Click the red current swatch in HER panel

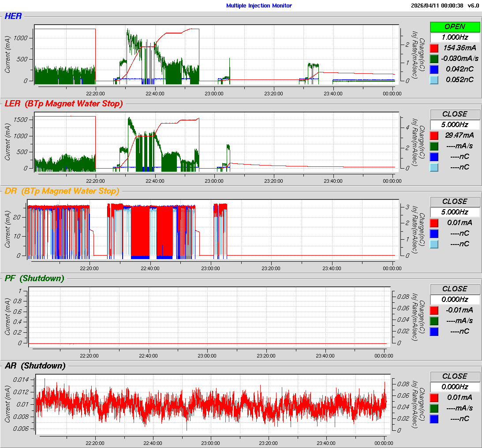click(434, 48)
